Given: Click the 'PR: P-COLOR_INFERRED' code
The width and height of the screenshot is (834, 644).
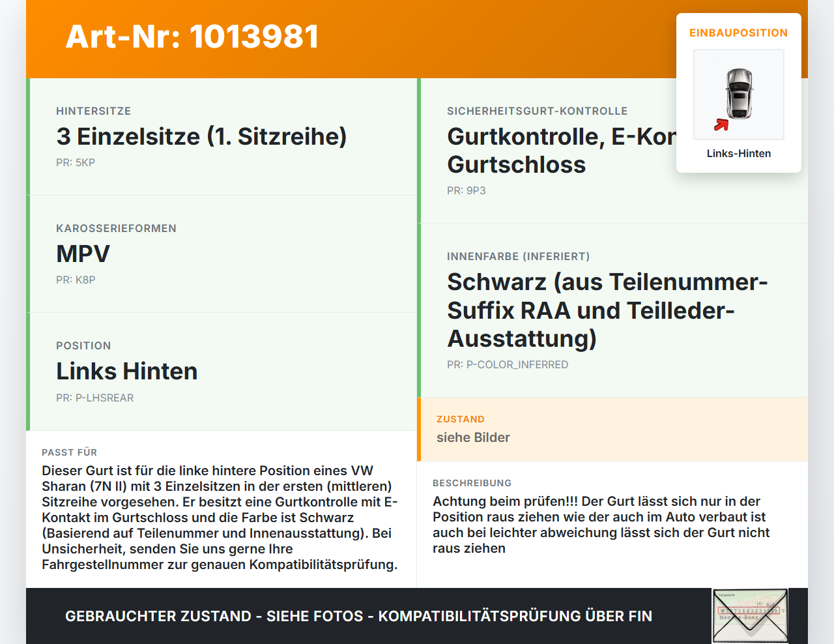Looking at the screenshot, I should [x=508, y=364].
